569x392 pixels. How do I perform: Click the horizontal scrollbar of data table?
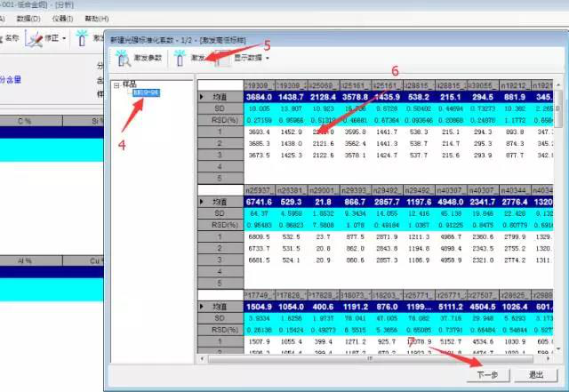click(373, 358)
